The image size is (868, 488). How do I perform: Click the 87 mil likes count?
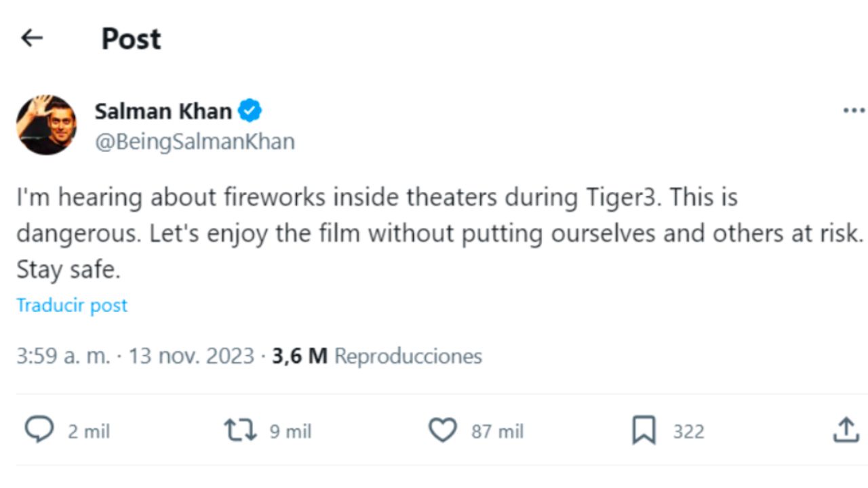coord(497,432)
